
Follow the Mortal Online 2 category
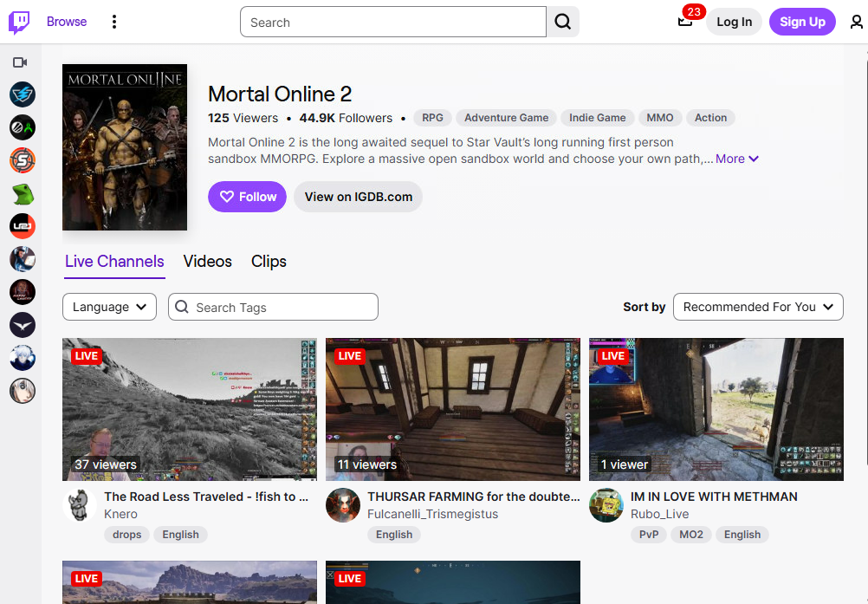click(x=247, y=197)
